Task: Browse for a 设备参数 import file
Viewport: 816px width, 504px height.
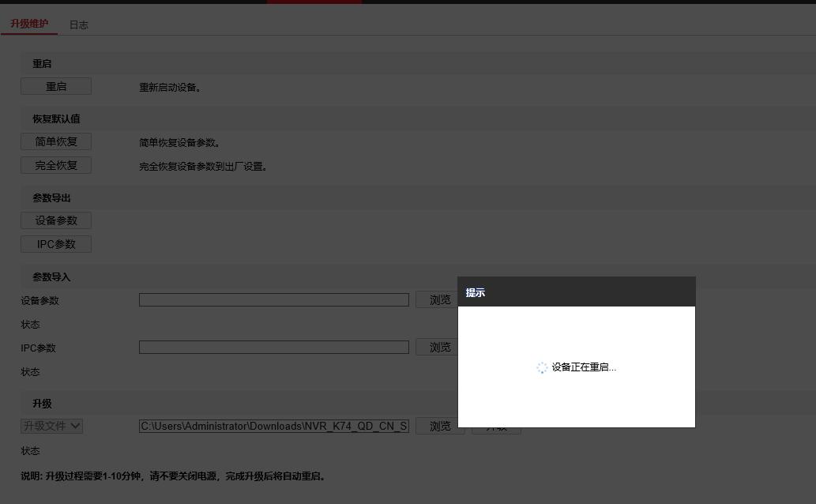Action: pos(439,299)
